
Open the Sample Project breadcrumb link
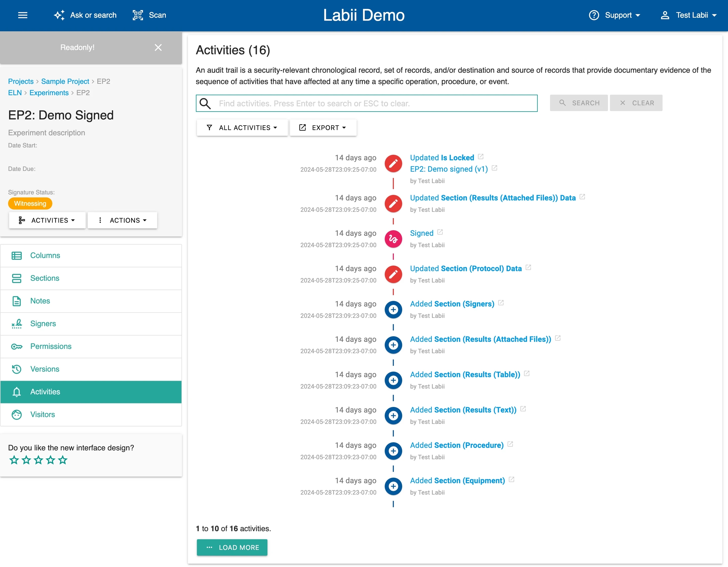pos(65,81)
